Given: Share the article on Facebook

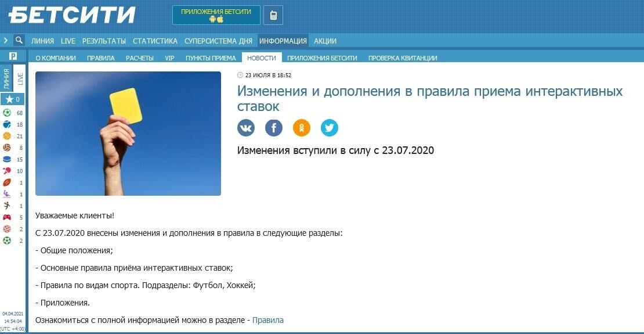Looking at the screenshot, I should click(274, 128).
